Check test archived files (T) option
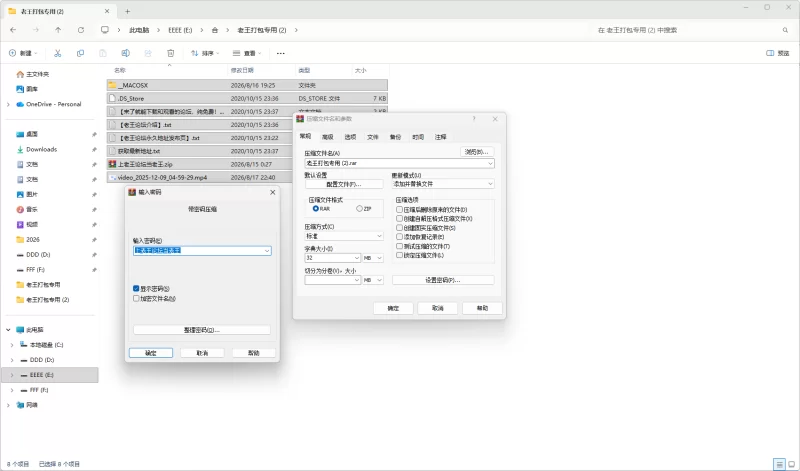The width and height of the screenshot is (800, 471). (399, 246)
